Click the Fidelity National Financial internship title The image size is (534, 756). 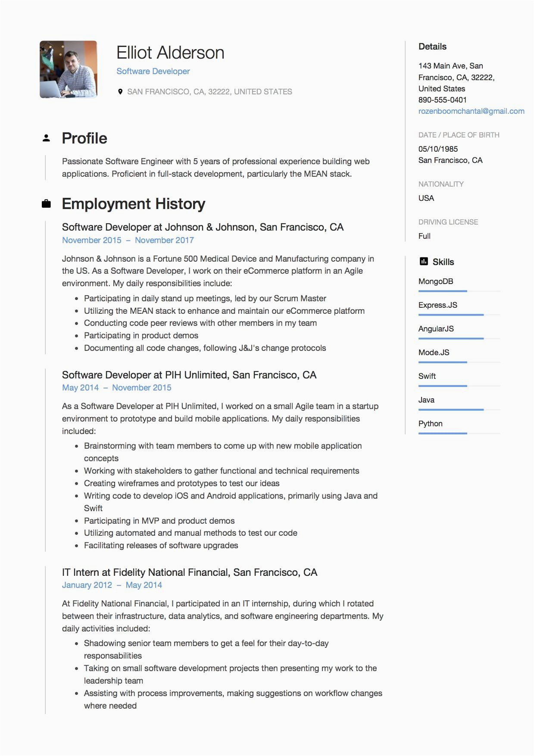click(189, 572)
